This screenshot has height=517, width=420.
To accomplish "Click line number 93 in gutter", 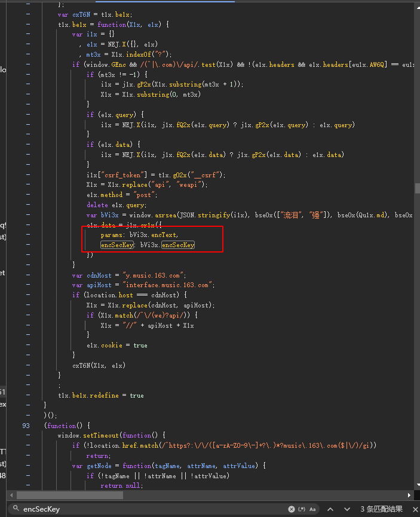I will point(26,426).
